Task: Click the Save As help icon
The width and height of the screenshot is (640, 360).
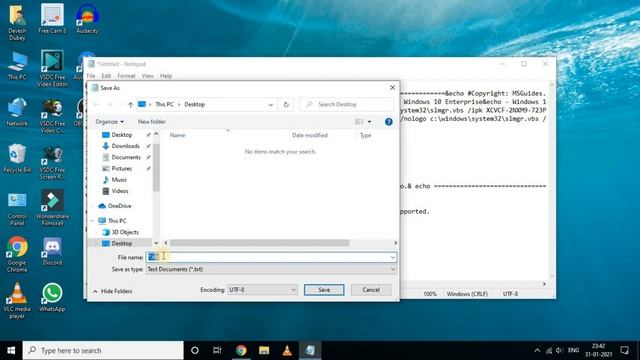Action: coord(389,122)
